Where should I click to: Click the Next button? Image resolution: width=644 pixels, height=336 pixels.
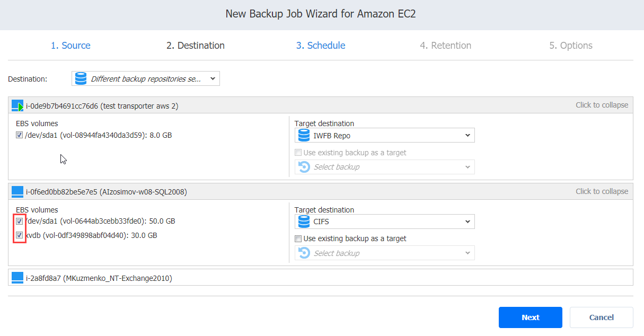tap(531, 317)
